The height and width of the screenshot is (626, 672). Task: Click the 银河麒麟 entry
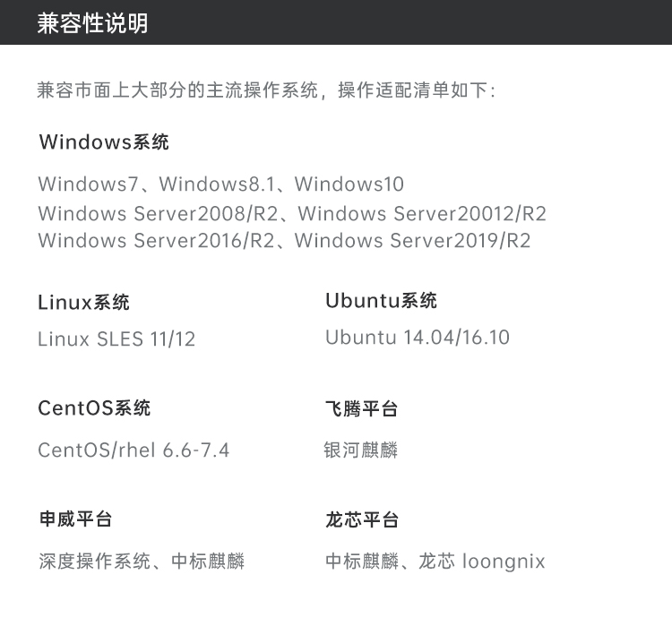(361, 450)
